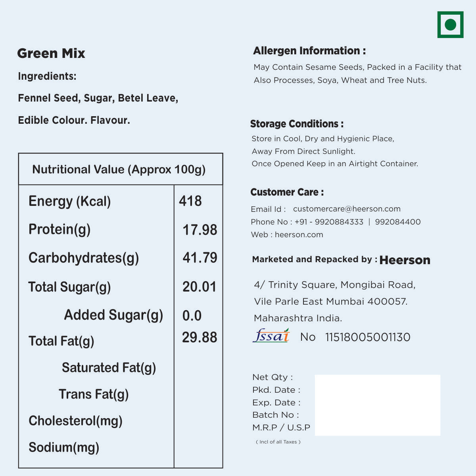Click the Protein value 17.98

click(200, 230)
